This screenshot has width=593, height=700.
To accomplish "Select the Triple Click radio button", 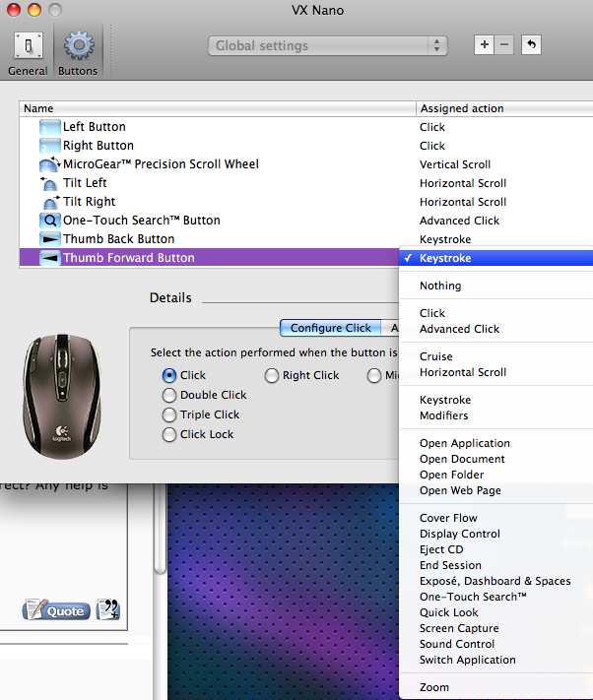I will (169, 414).
